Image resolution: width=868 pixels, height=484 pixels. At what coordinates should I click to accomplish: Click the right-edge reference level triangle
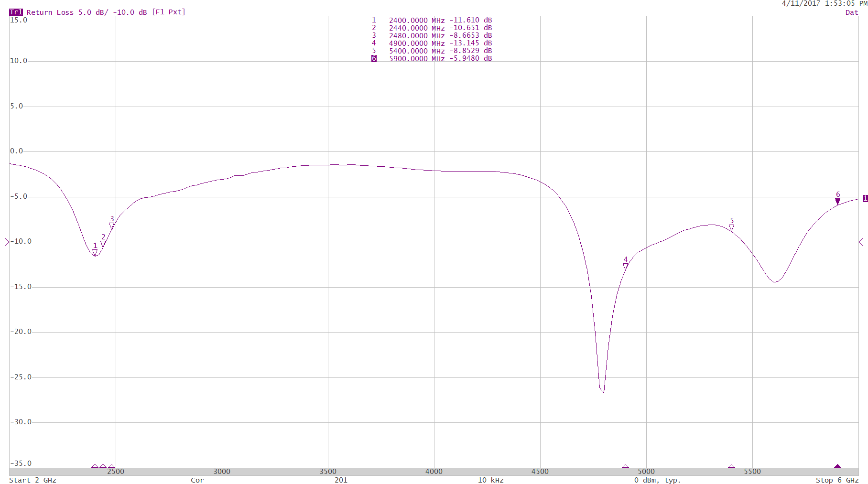pyautogui.click(x=861, y=242)
